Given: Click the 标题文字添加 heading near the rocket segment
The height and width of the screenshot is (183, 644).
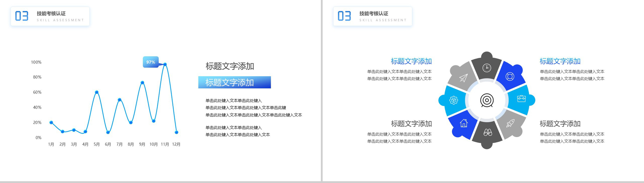Looking at the screenshot, I should 560,124.
